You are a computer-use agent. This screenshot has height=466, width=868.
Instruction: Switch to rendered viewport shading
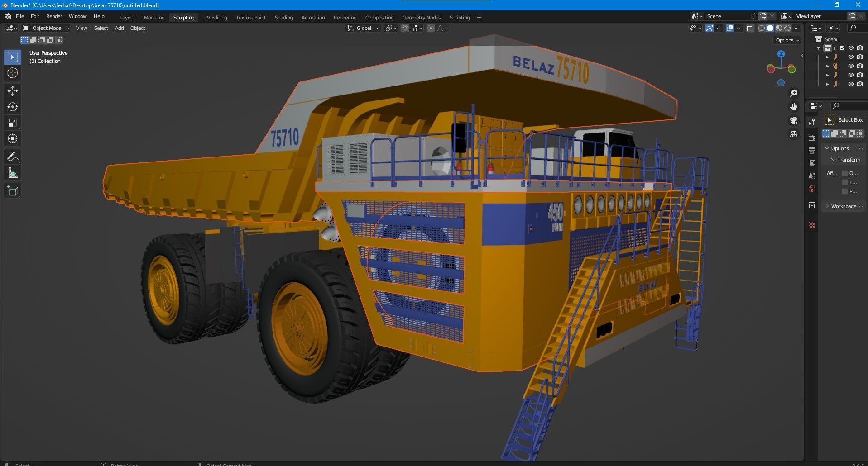click(x=787, y=28)
